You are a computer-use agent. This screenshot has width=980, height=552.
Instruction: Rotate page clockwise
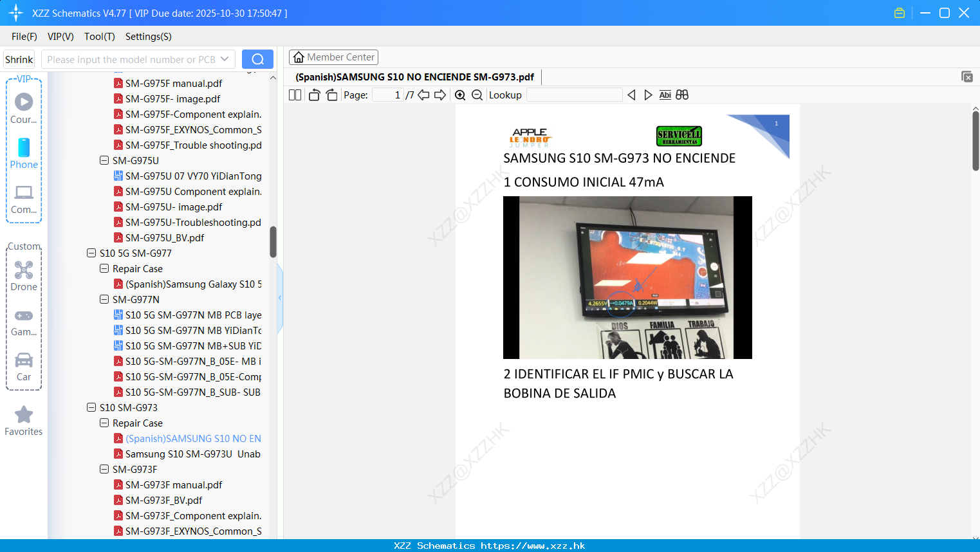click(331, 95)
